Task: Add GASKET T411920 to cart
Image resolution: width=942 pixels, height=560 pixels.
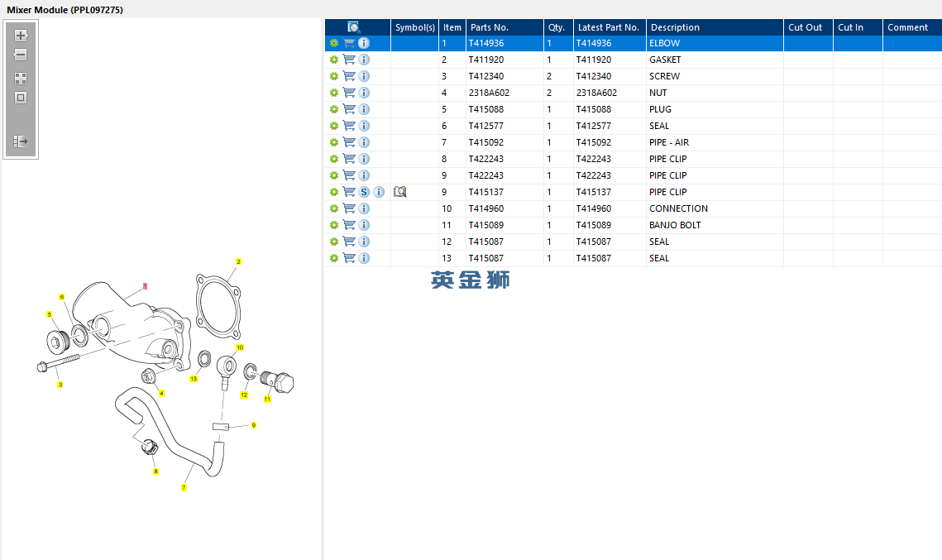Action: coord(349,60)
